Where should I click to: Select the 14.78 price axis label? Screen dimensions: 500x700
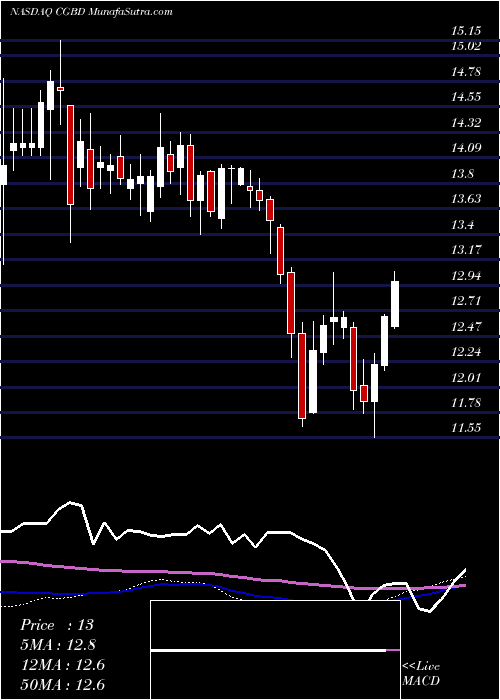[466, 71]
